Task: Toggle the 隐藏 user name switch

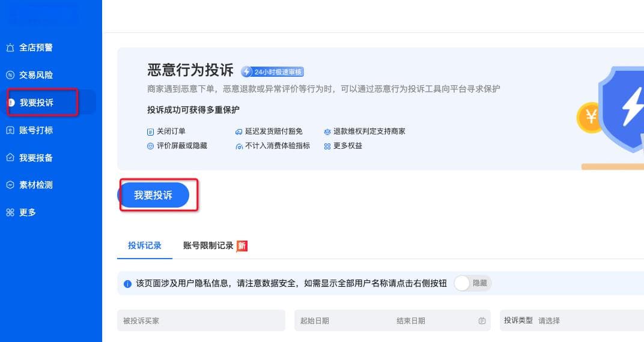Action: 473,283
